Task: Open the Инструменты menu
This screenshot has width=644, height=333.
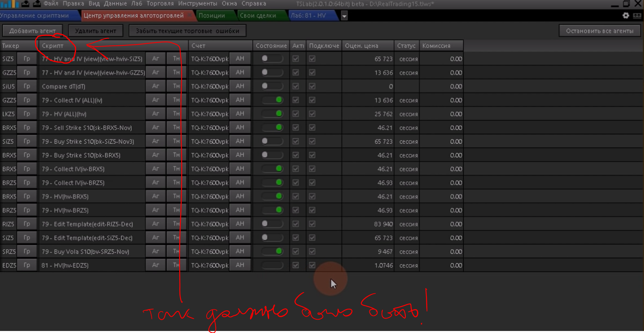Action: [197, 4]
